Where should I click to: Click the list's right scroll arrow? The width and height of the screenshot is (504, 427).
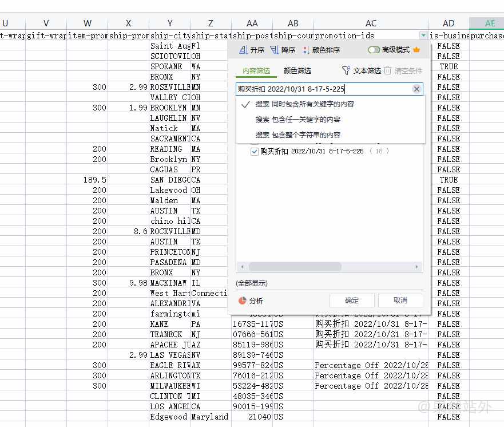pyautogui.click(x=416, y=267)
